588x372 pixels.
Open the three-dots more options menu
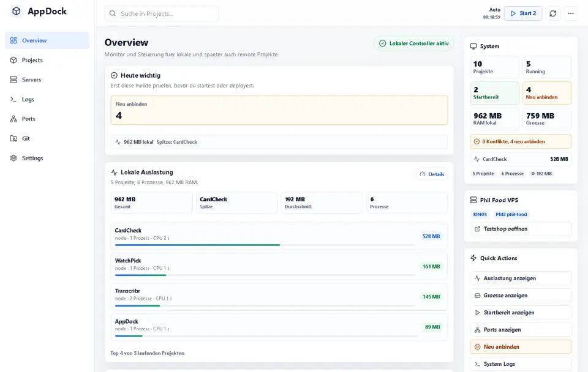[571, 13]
